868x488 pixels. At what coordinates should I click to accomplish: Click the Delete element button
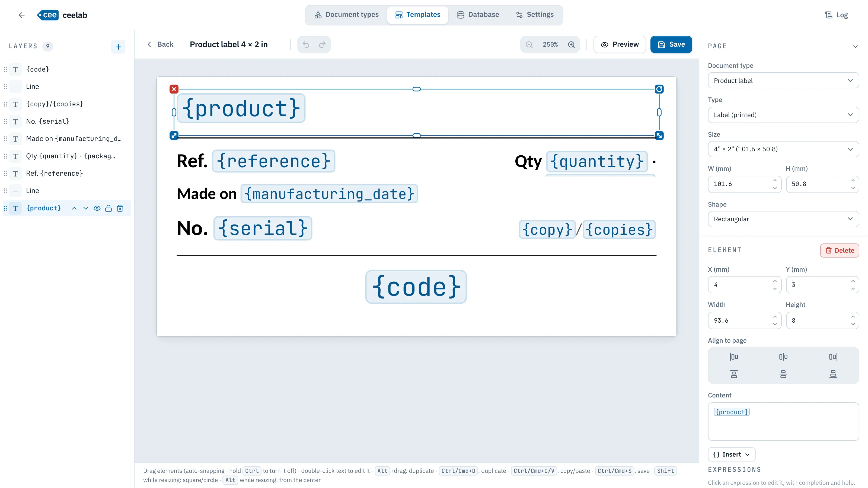(x=840, y=251)
